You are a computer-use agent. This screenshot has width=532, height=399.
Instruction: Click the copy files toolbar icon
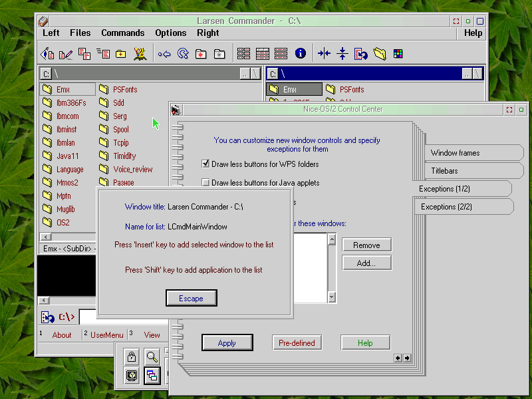click(84, 54)
